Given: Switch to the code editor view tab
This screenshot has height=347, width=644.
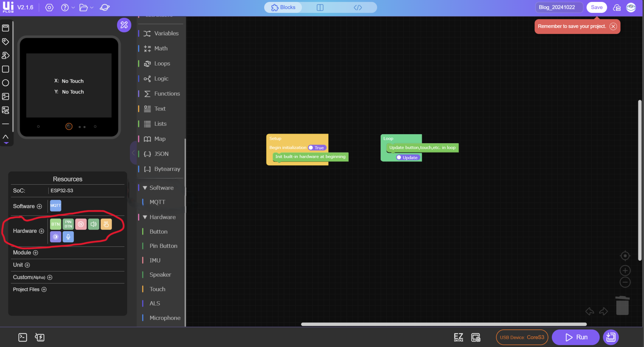Looking at the screenshot, I should click(x=358, y=7).
